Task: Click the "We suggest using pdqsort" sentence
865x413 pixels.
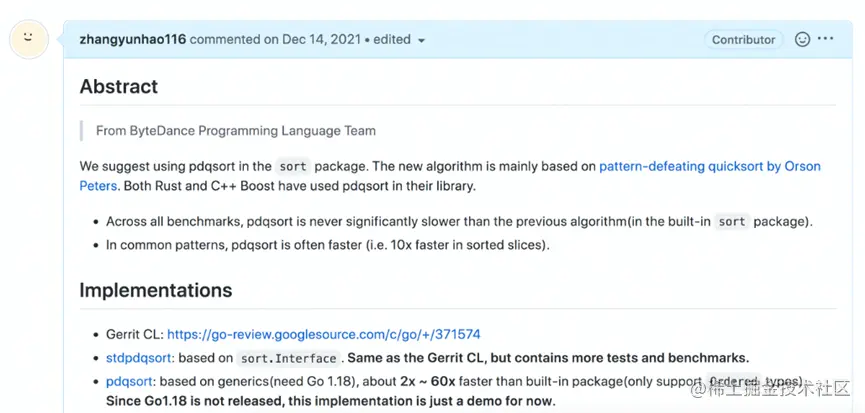Action: (x=175, y=166)
